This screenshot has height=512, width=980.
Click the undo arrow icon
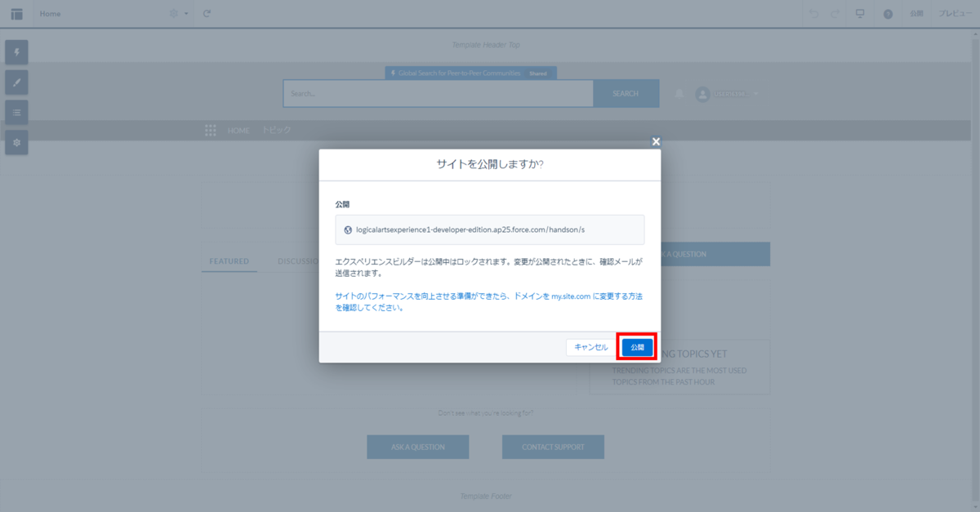[813, 13]
